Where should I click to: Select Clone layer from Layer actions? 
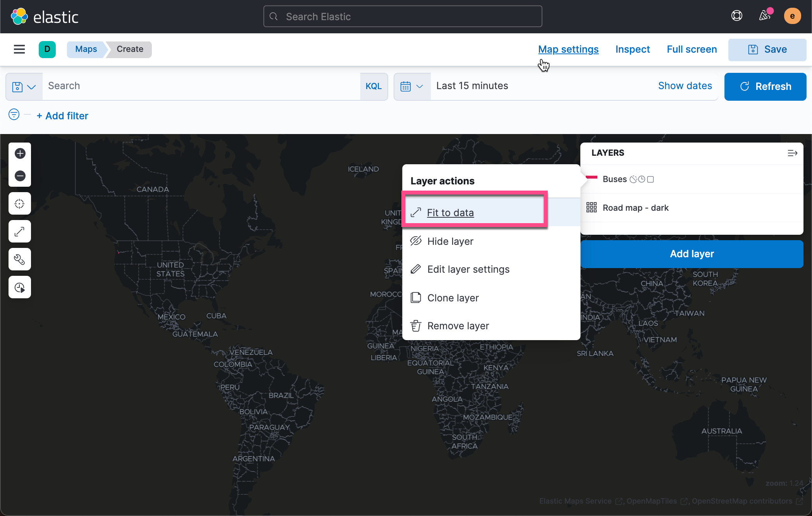(x=452, y=298)
